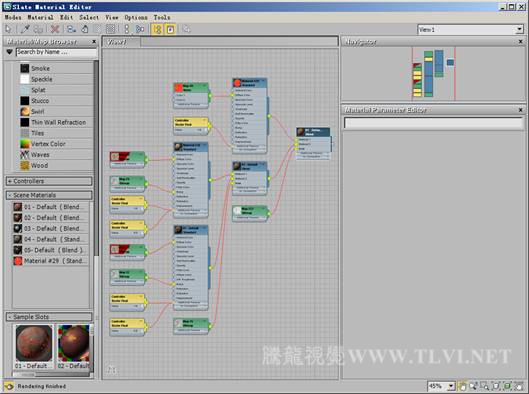Click the Swirl map swatch icon
Screen dimensions: 529x394
point(25,112)
